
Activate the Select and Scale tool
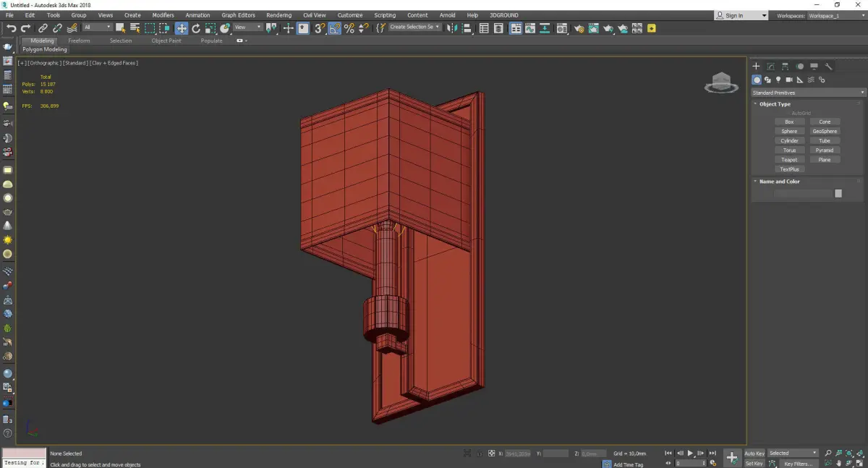coord(210,28)
